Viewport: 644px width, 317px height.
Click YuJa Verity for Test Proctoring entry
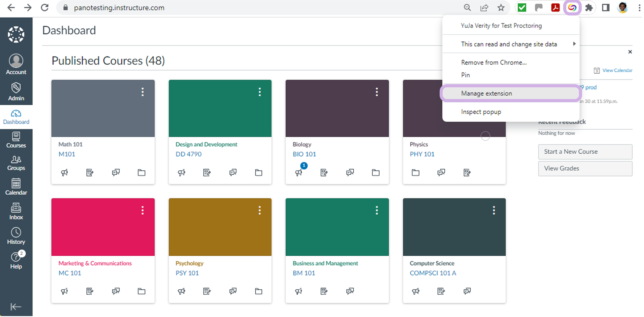coord(511,26)
